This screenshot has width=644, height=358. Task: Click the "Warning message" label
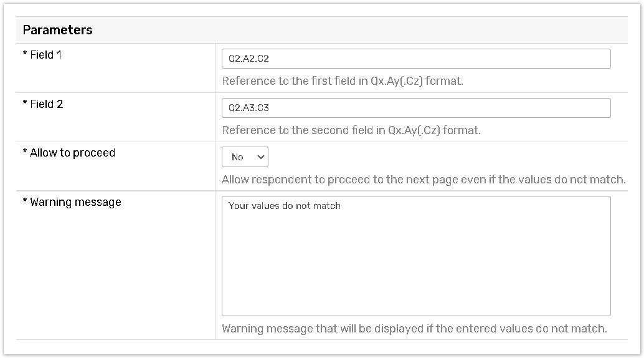coord(75,202)
